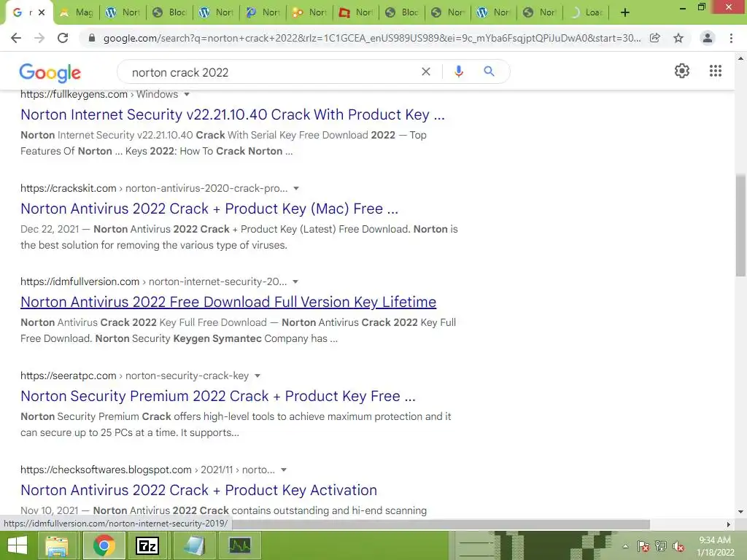Click the muted volume tray icon
The height and width of the screenshot is (560, 747).
click(x=678, y=546)
